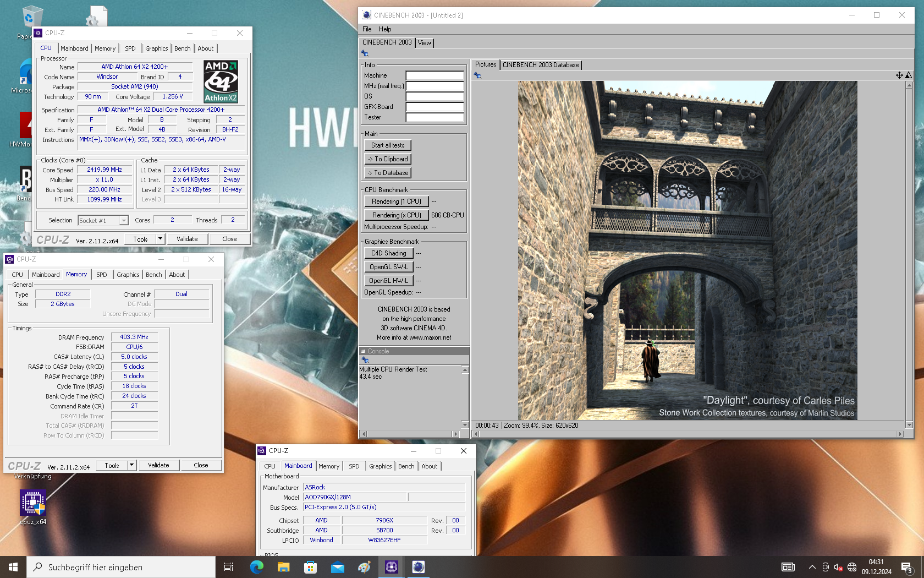Run Rendering (1 CPU) benchmark
The height and width of the screenshot is (578, 924).
[397, 201]
